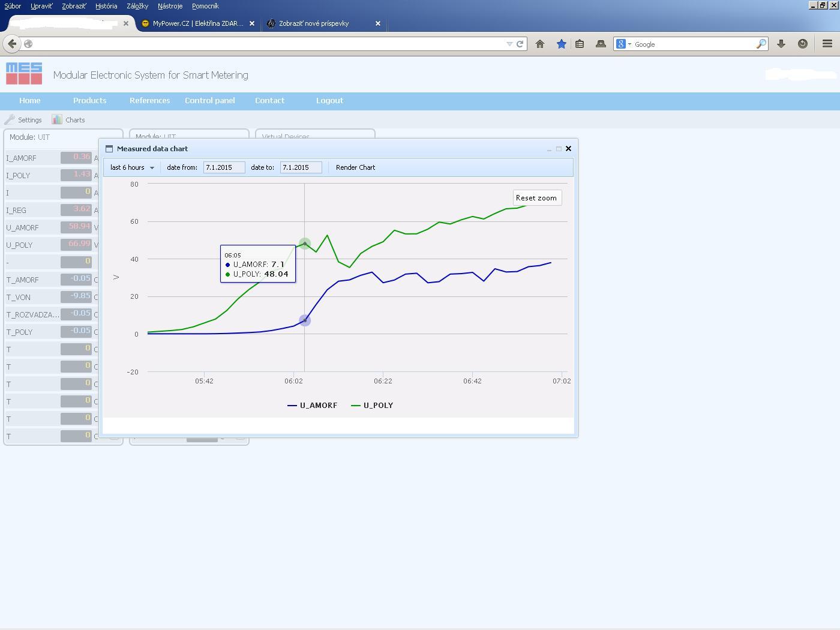Close the Measured data chart window
This screenshot has height=630, width=840.
[x=568, y=149]
